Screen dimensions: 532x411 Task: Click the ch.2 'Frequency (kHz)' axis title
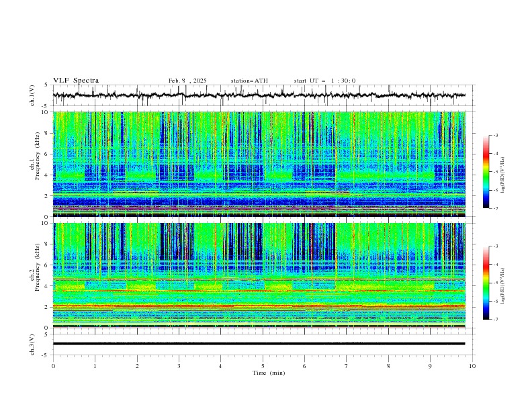point(38,267)
